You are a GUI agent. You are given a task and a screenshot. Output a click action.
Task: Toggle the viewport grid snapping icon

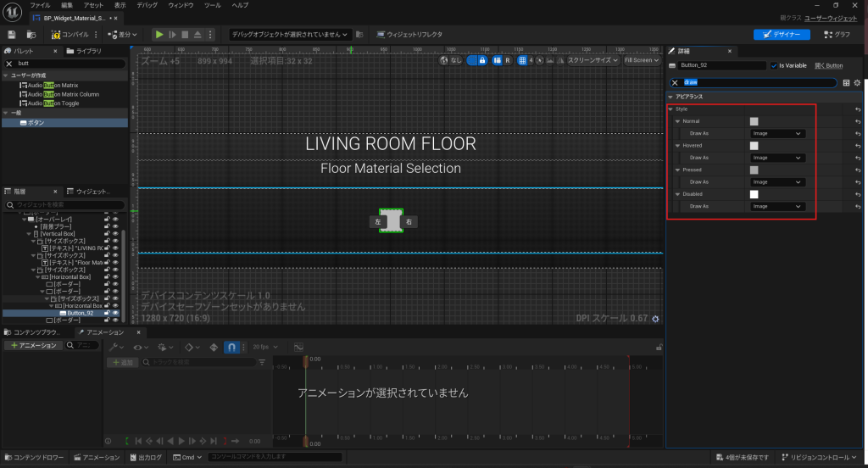click(x=521, y=60)
